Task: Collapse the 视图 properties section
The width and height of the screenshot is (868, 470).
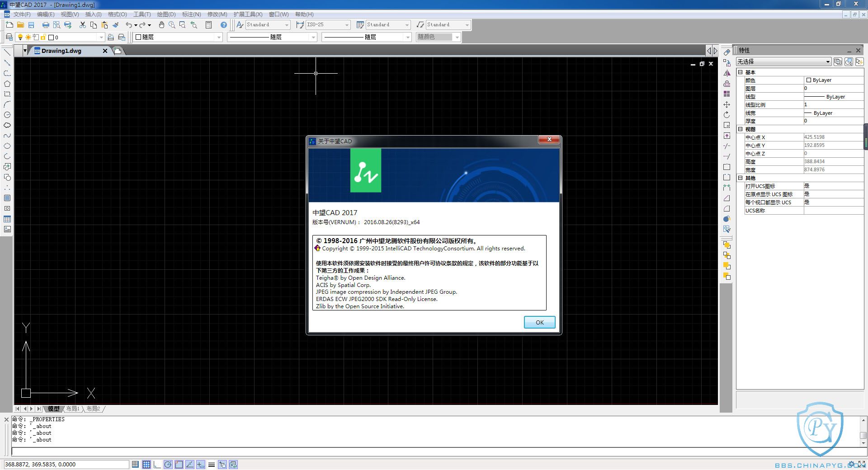Action: [740, 129]
